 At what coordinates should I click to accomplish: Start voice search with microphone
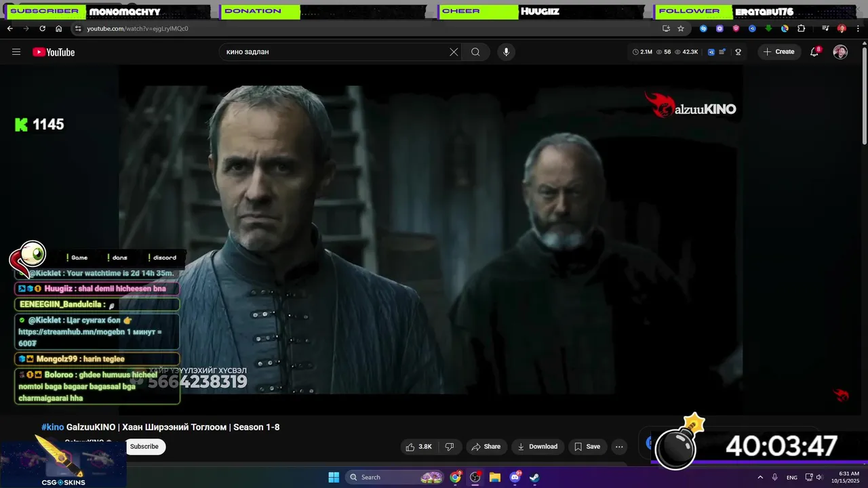coord(505,52)
